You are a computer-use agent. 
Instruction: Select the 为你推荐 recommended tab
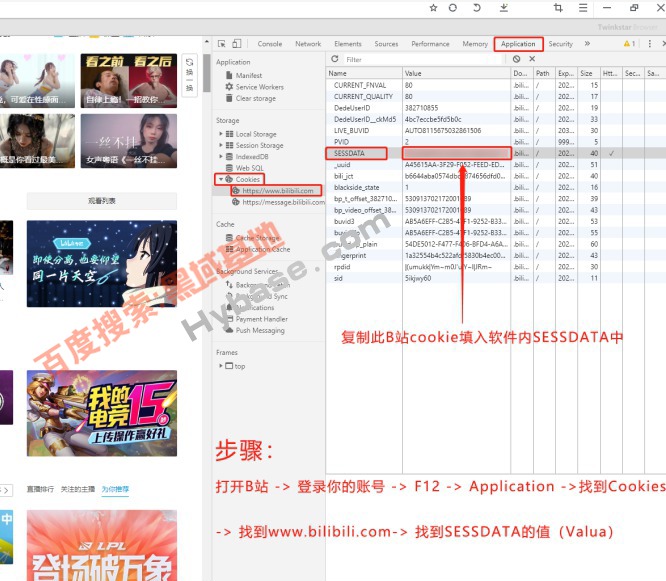[x=115, y=489]
